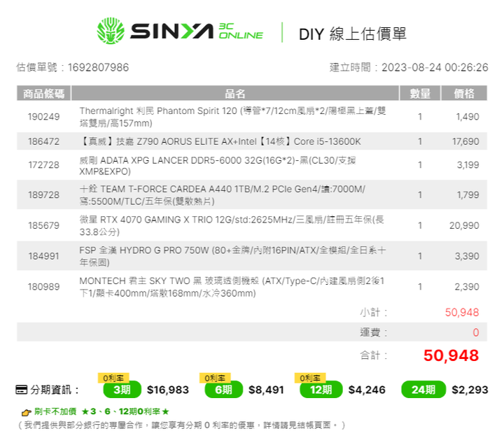
Task: Click the 運費 label
Action: [374, 332]
